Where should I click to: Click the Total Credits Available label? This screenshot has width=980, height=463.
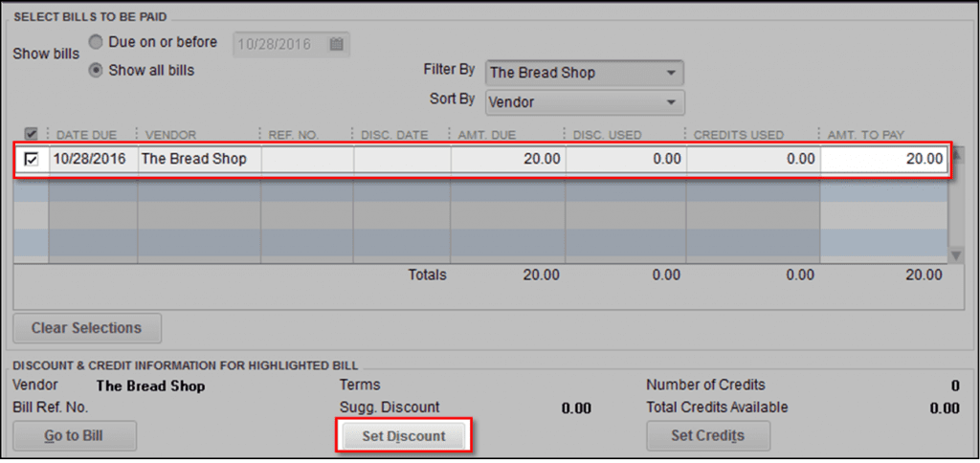click(717, 408)
